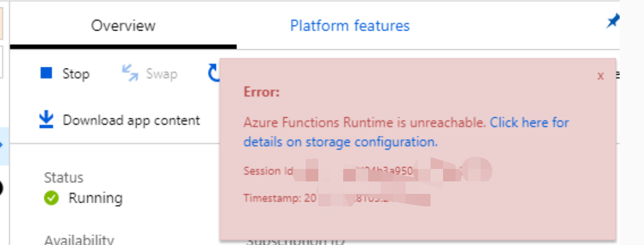Select the Stop text label
This screenshot has height=245, width=644.
pos(76,74)
